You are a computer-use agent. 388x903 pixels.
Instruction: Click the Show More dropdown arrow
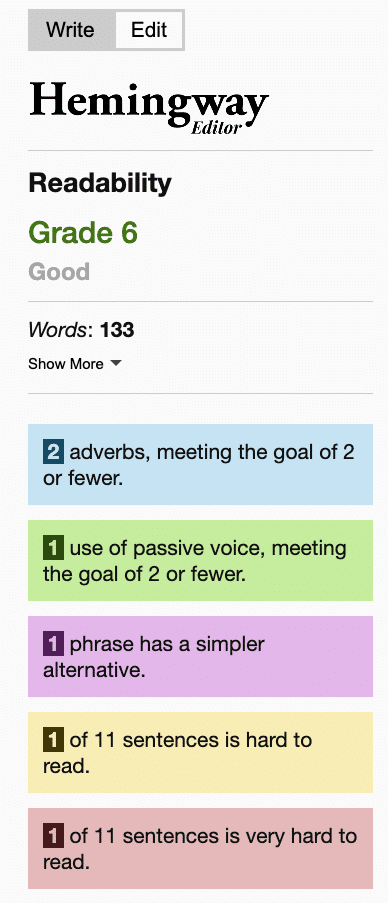116,364
